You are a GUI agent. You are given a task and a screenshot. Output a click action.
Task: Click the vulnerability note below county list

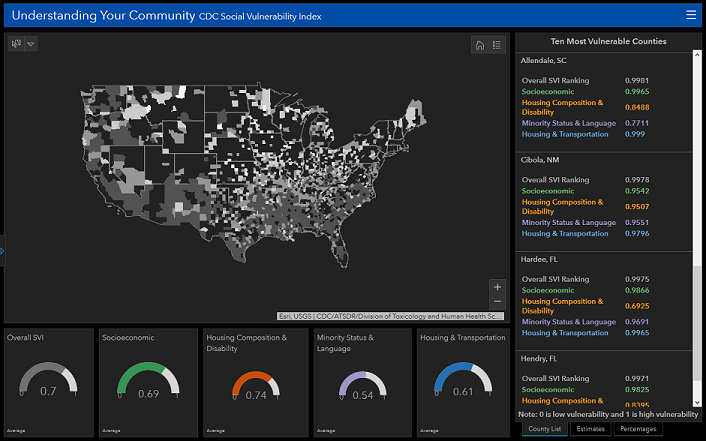[608, 414]
